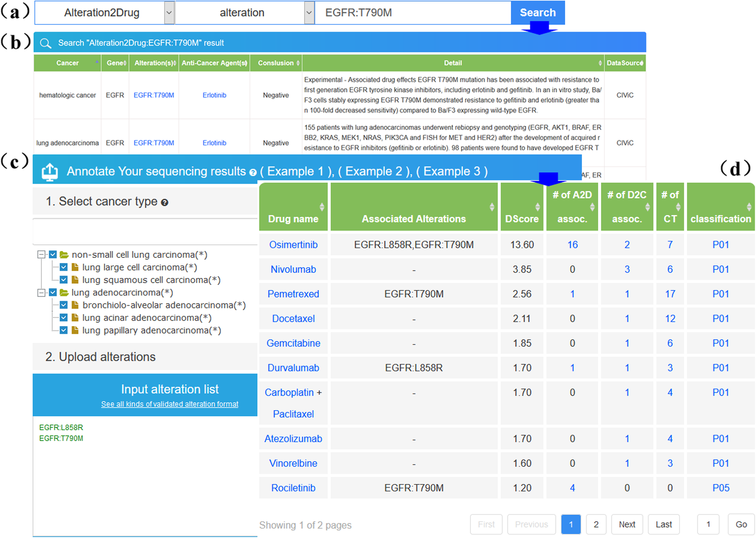This screenshot has width=756, height=538.
Task: Click the alteration list text area
Action: 145,476
